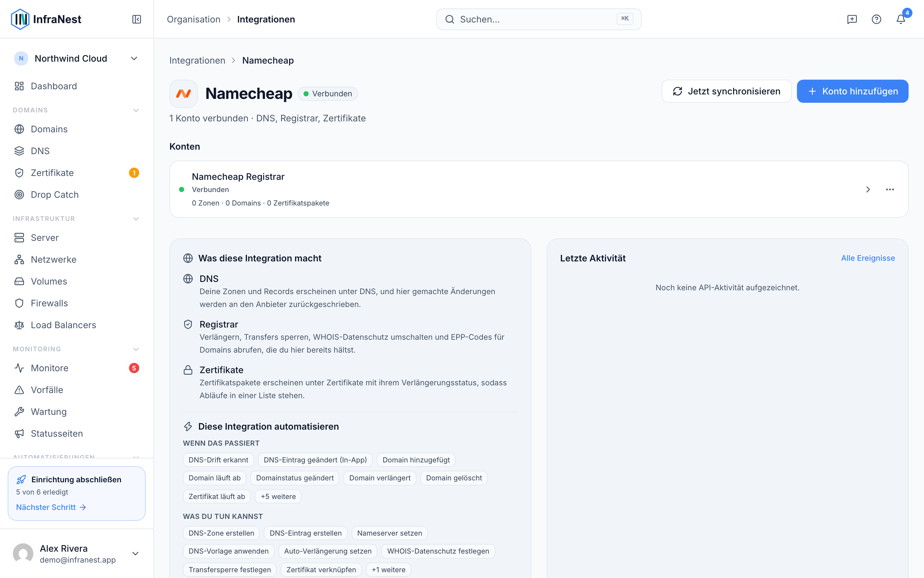924x578 pixels.
Task: Expand the Alex Rivera user menu chevron
Action: coord(135,554)
